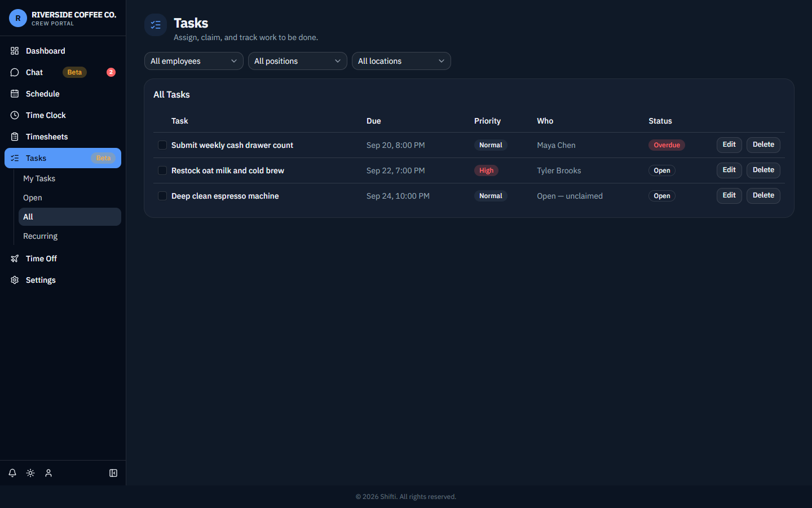Open the user profile icon

(48, 473)
